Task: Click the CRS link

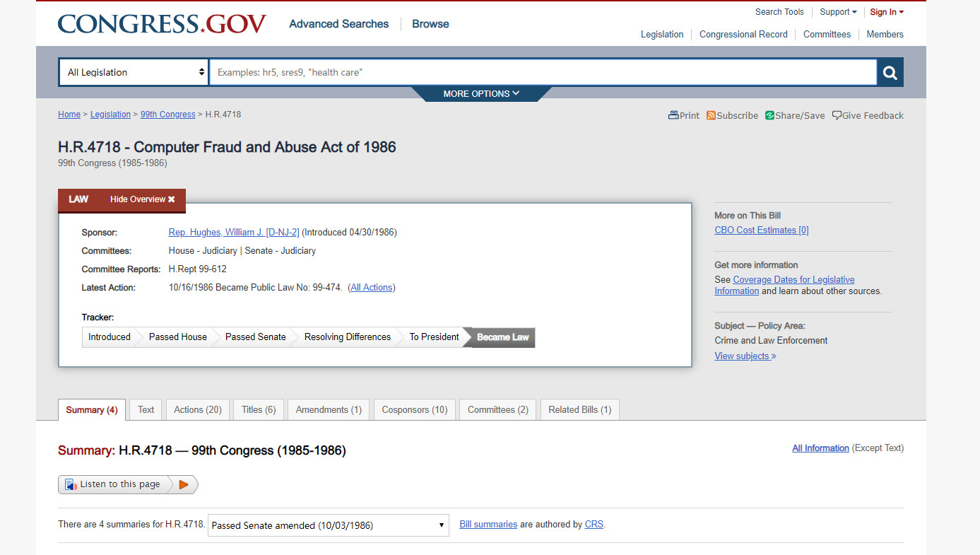Action: pos(594,525)
